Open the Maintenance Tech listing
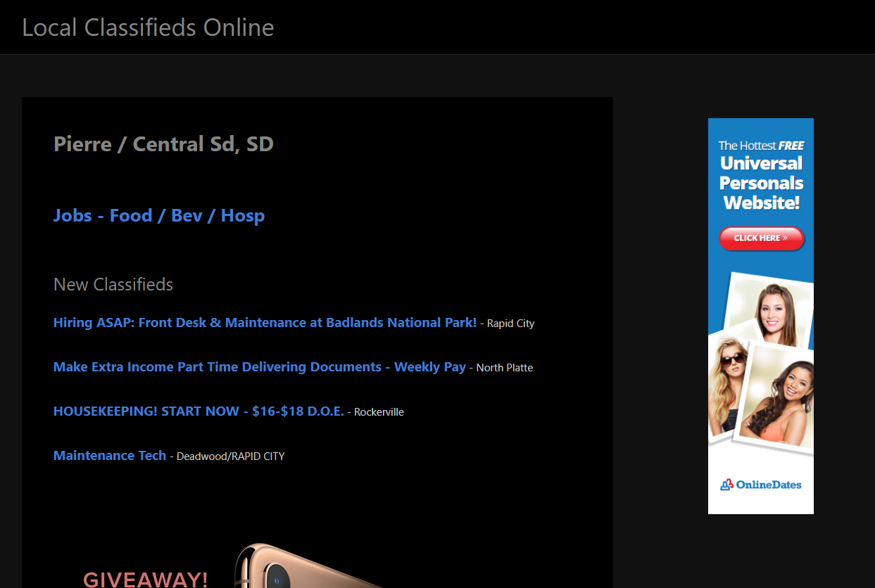Viewport: 875px width, 588px height. point(110,456)
